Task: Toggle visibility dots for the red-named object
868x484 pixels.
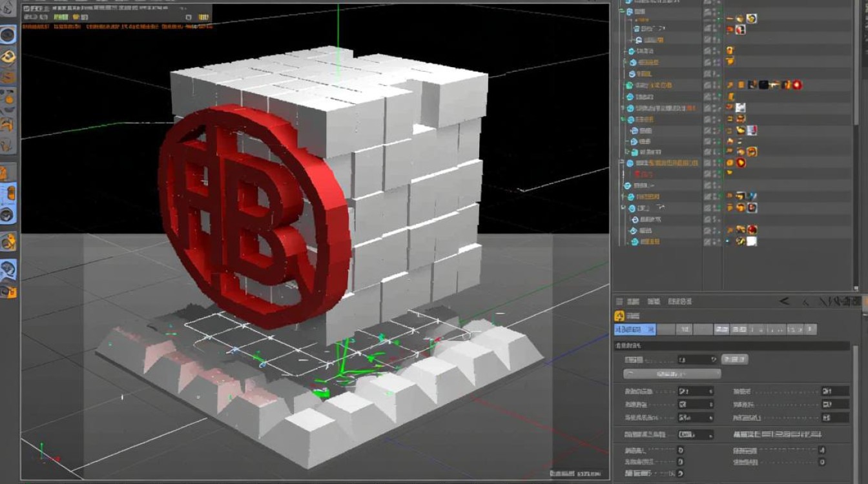Action: click(x=717, y=174)
